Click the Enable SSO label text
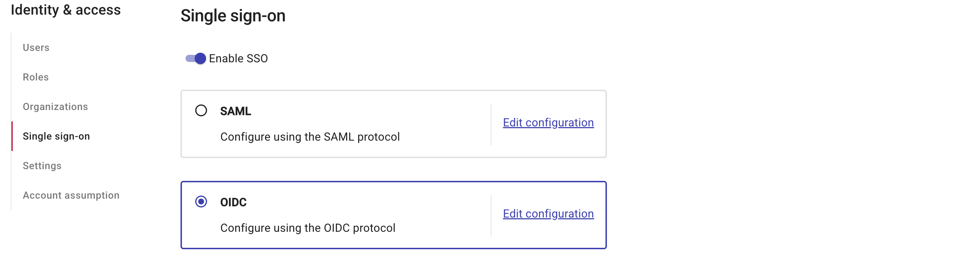 click(x=238, y=59)
